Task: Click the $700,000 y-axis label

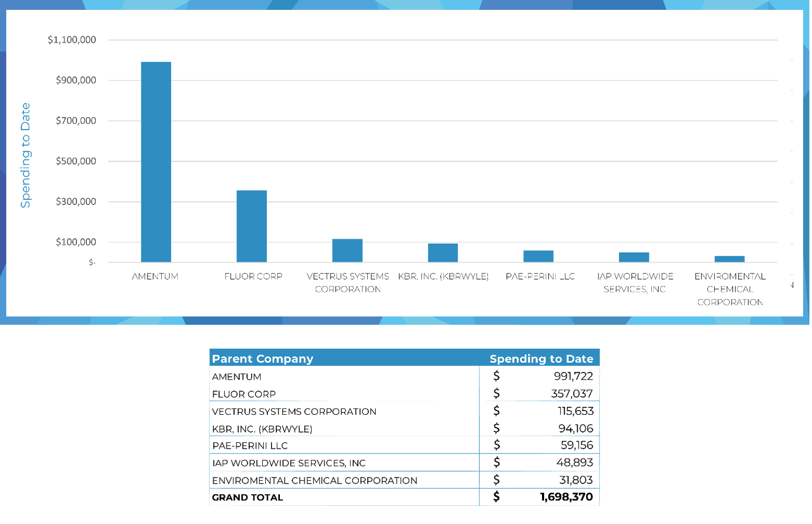Action: point(76,121)
